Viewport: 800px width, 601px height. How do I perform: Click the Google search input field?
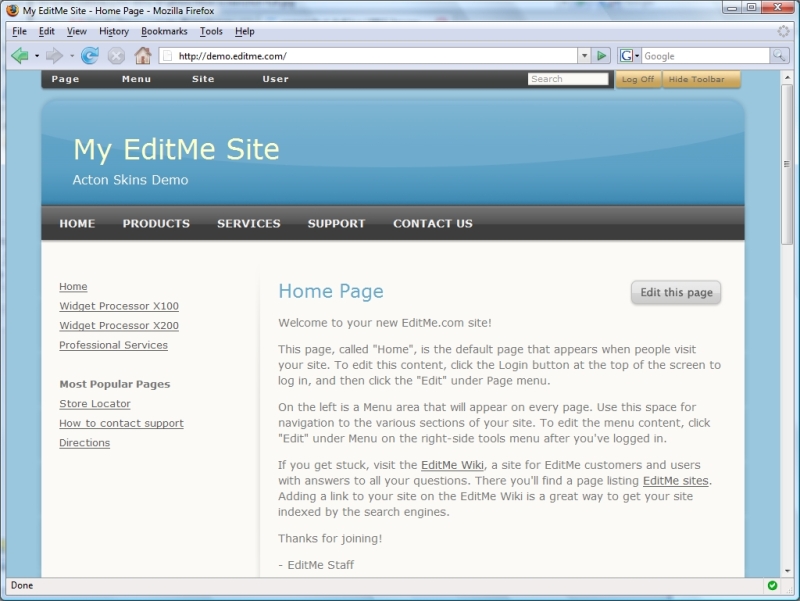(705, 56)
